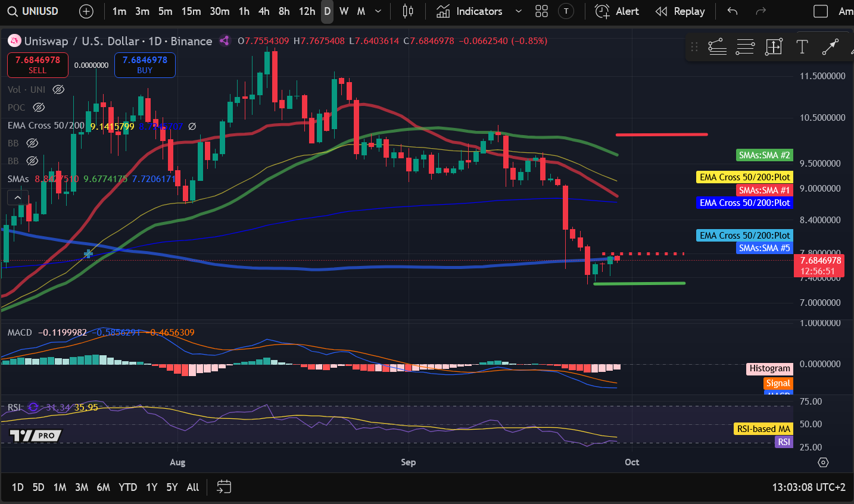Click the red SMAs:SMA #1 axis label
This screenshot has width=854, height=504.
(x=765, y=190)
